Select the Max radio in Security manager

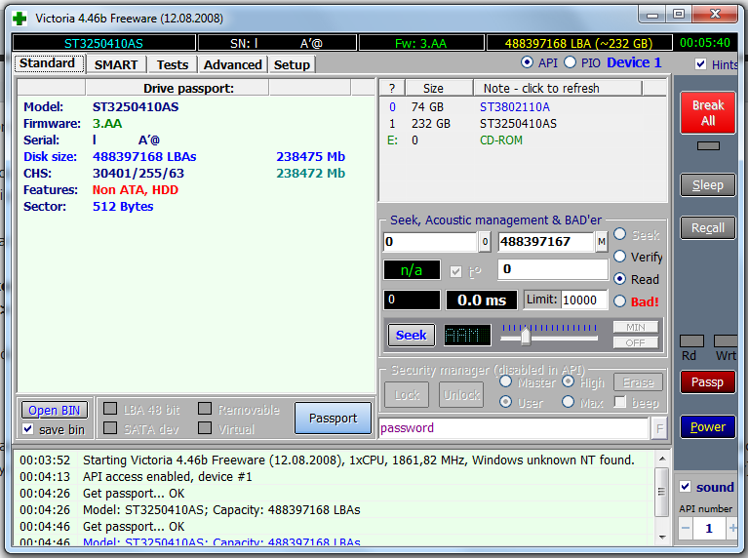(569, 402)
